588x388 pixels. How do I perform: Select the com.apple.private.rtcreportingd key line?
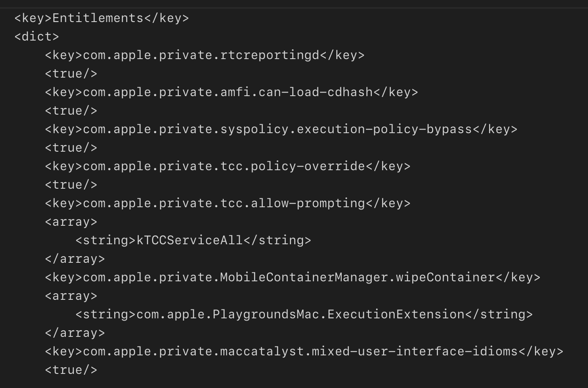pos(205,55)
